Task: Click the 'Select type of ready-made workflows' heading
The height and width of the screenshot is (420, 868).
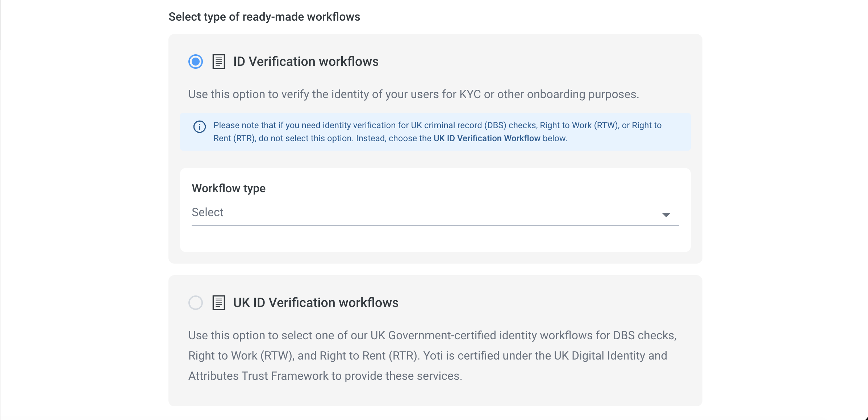Action: pos(264,17)
